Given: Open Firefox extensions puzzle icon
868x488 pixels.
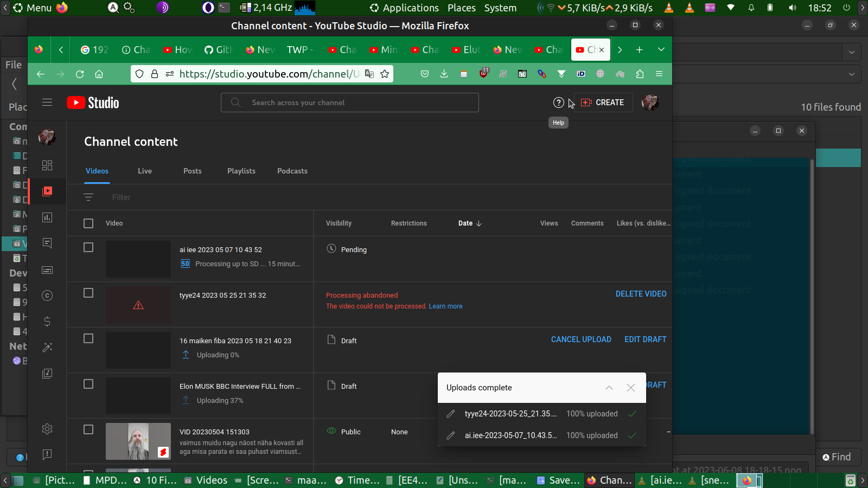Looking at the screenshot, I should (640, 74).
